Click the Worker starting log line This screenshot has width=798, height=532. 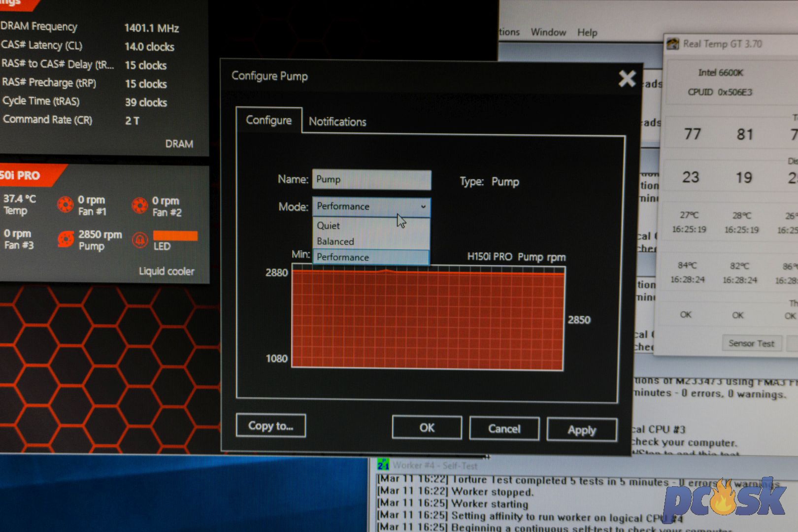452,503
